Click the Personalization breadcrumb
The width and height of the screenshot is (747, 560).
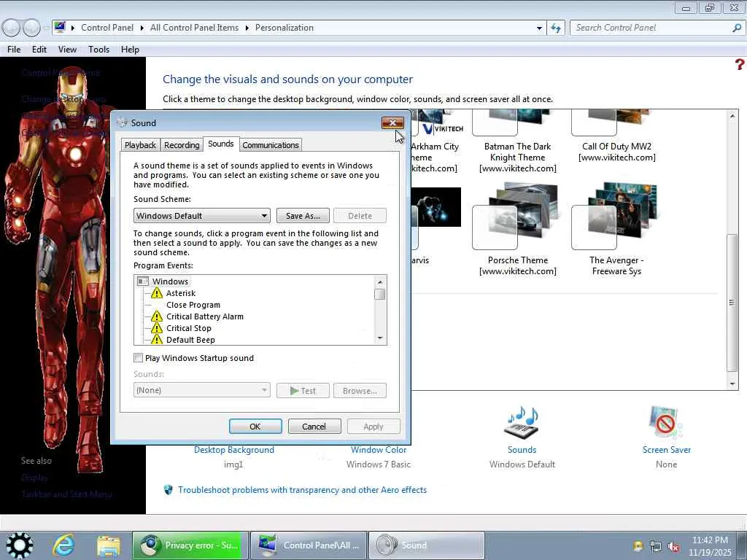[285, 28]
